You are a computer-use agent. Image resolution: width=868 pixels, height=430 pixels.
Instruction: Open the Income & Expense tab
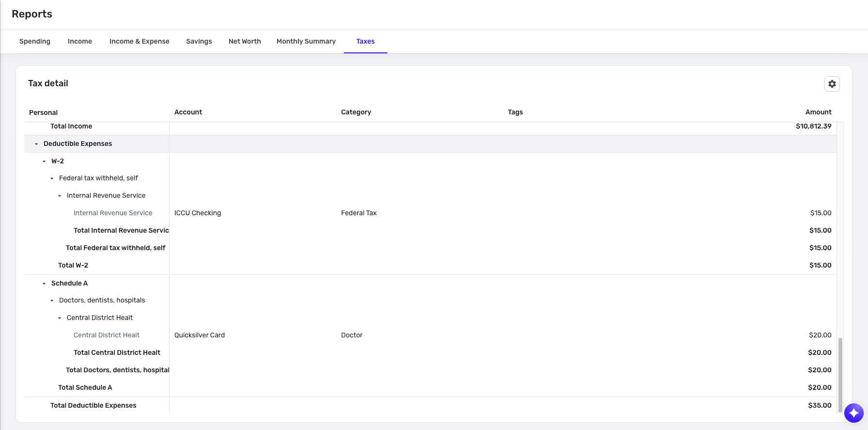139,41
